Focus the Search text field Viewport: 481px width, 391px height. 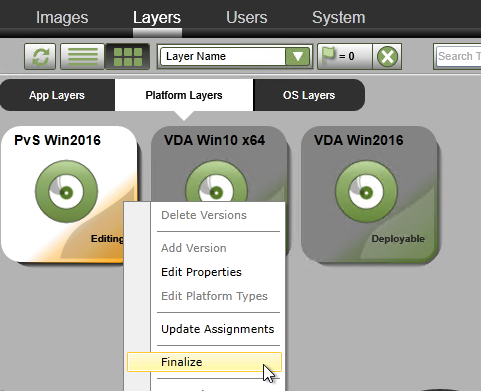[458, 56]
